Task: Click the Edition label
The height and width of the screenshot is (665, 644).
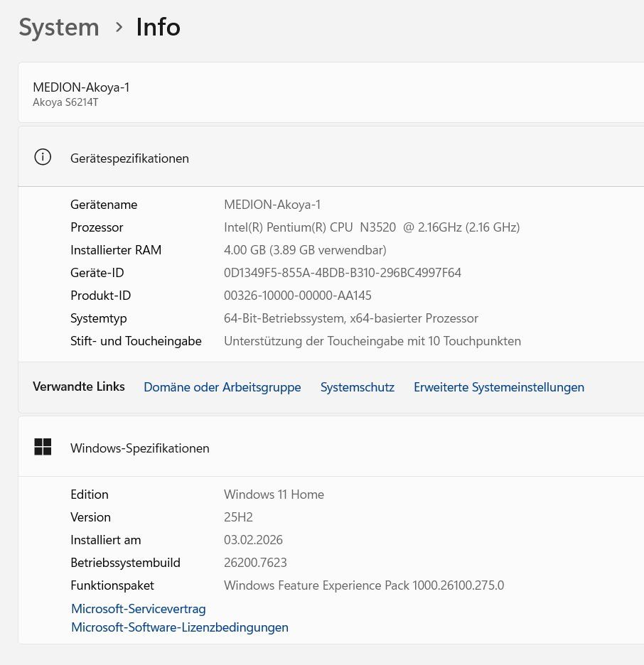Action: 90,494
